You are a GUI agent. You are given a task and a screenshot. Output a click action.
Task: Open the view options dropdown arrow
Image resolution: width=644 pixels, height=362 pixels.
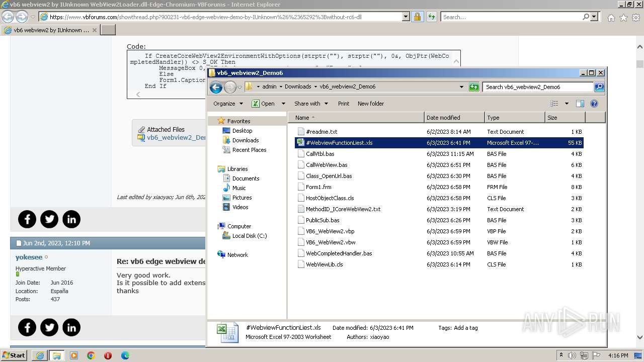(x=566, y=104)
